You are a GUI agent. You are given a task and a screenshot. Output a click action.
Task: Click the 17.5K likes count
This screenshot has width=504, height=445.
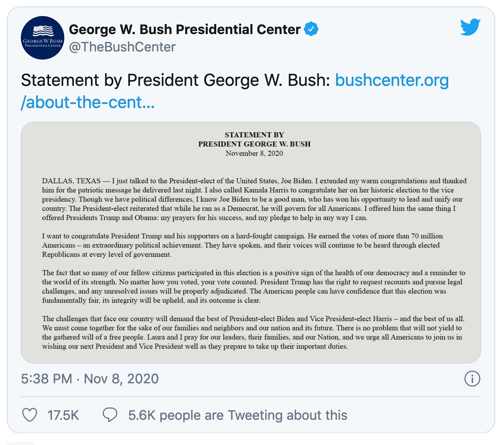63,415
